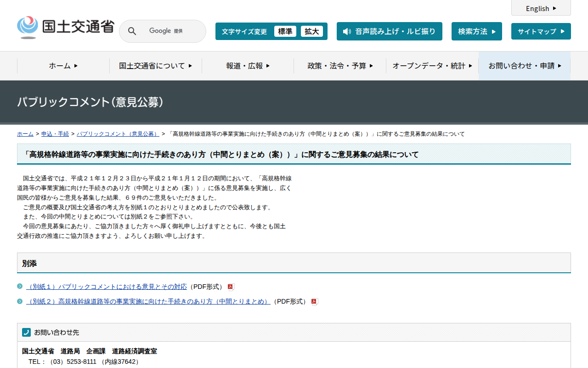
Task: Open the サイトマップ page
Action: coord(541,31)
